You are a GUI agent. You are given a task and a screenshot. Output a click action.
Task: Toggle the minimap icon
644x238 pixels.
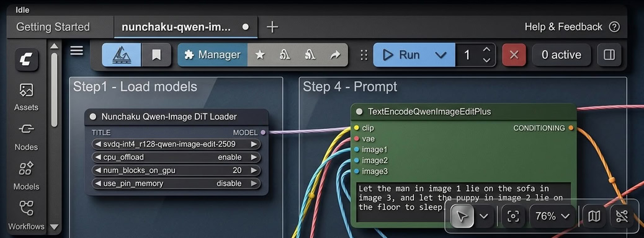594,216
